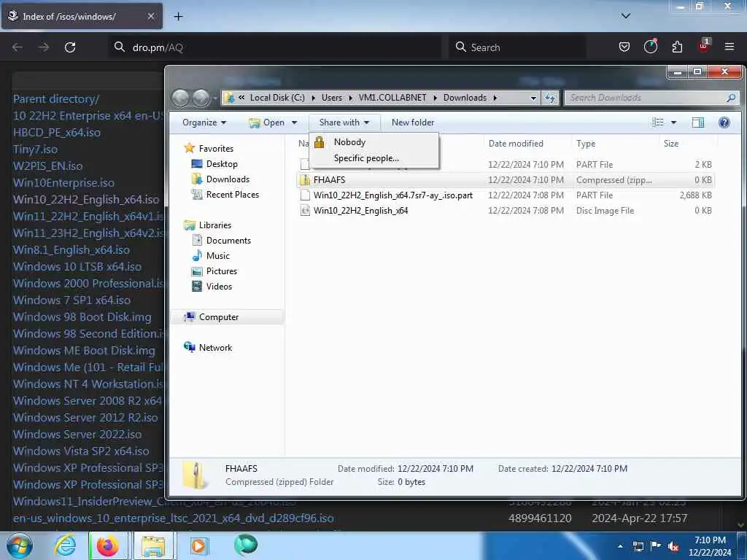Open Tiny7.iso link
This screenshot has width=747, height=560.
35,149
